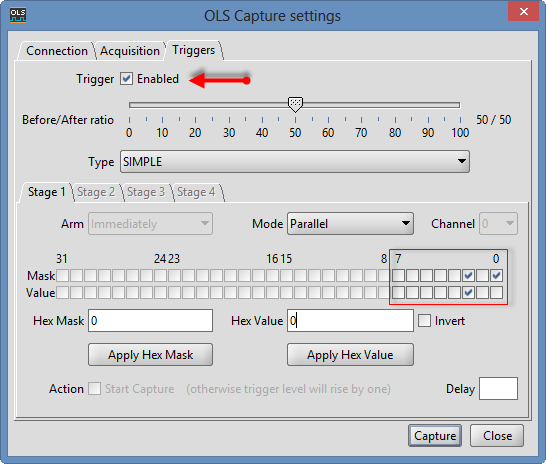Screen dimensions: 546x464
Task: Check Mask bit 31 checkbox
Action: coord(62,276)
